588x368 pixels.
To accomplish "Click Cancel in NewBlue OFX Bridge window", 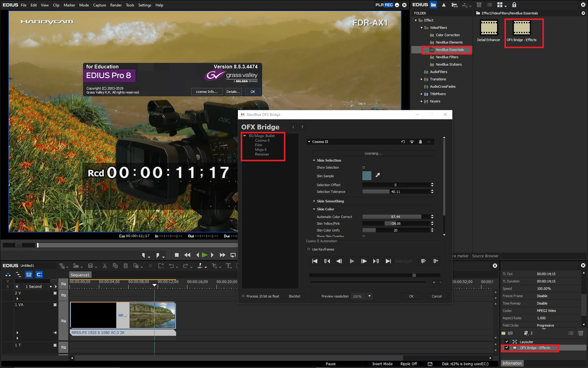I will click(x=437, y=296).
